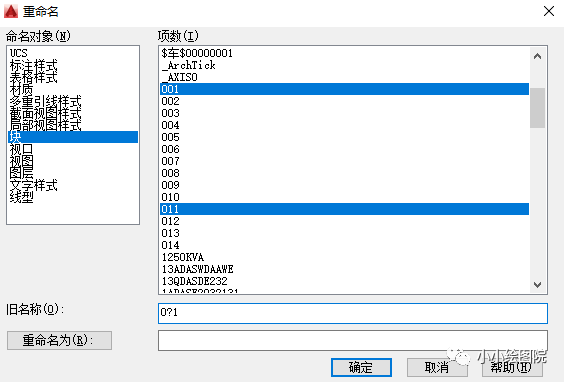Select UCS in 命名对象 list

click(73, 53)
